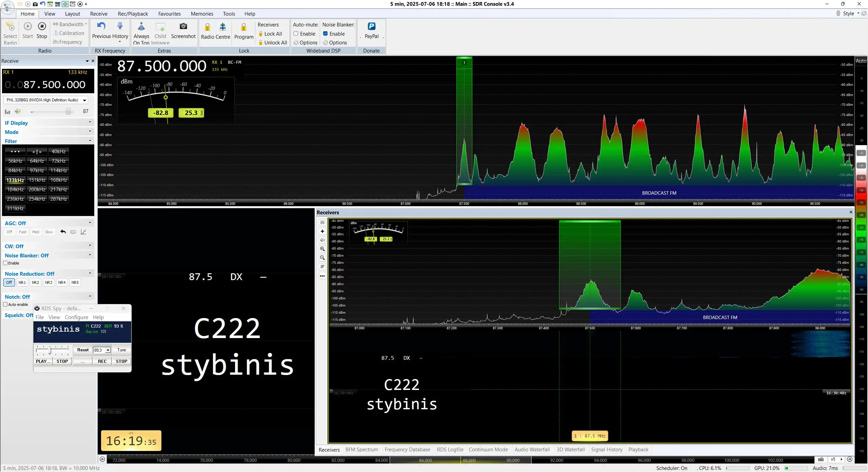The width and height of the screenshot is (868, 472).
Task: Click the Radio Centre lock icon
Action: [x=208, y=27]
